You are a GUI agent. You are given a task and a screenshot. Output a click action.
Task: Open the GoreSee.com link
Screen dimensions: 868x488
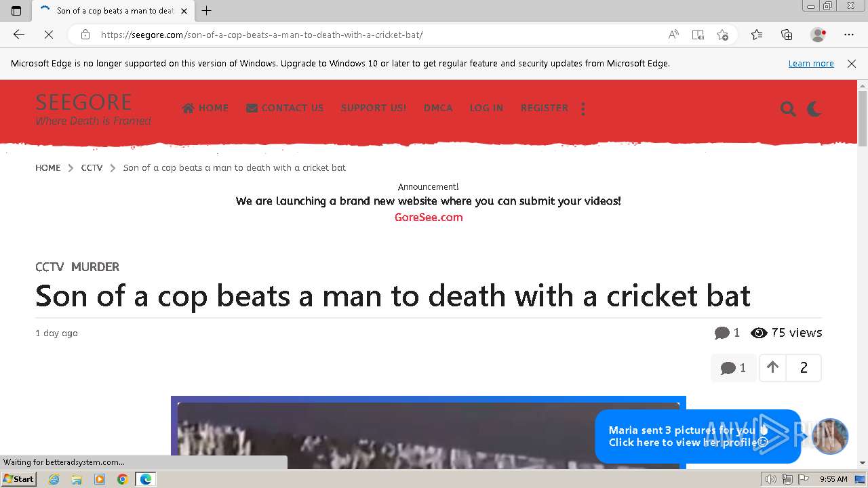[x=429, y=217]
